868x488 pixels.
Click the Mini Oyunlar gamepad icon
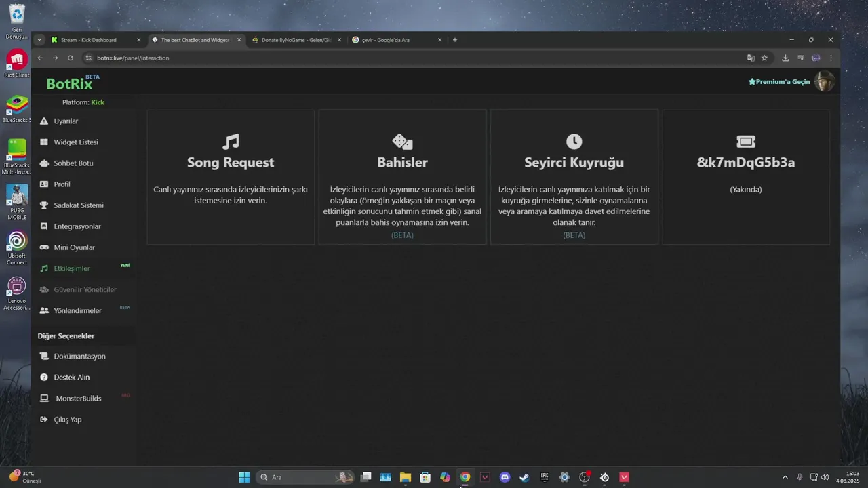(x=44, y=247)
